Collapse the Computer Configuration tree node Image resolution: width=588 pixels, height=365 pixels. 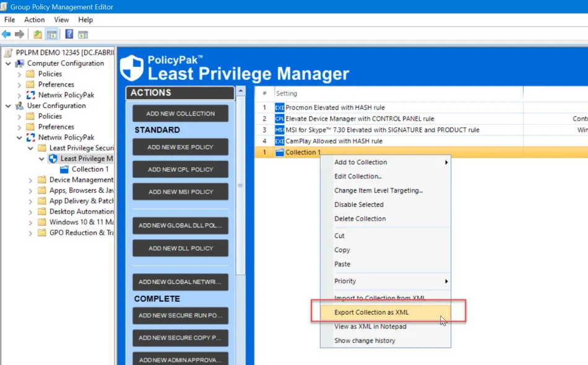(8, 63)
